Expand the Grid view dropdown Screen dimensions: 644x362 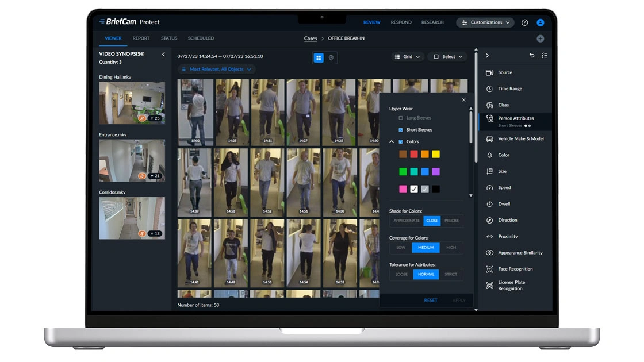tap(408, 57)
